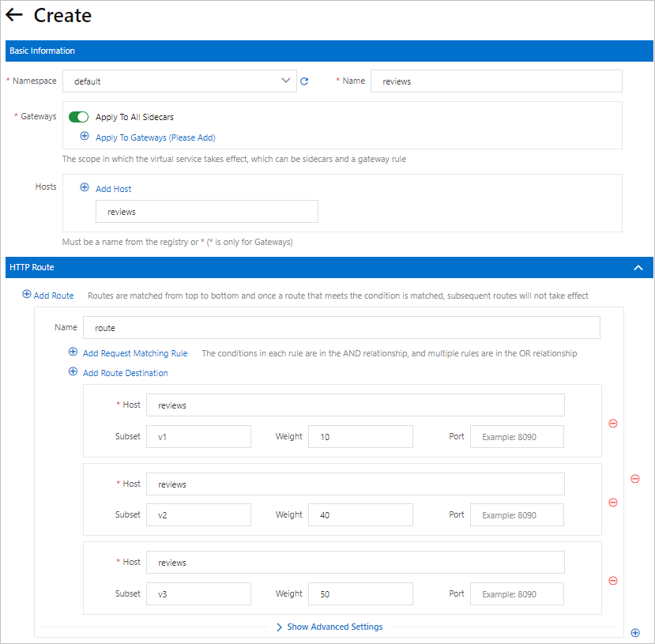655x644 pixels.
Task: Delete the entire route with outer minus icon
Action: [635, 479]
